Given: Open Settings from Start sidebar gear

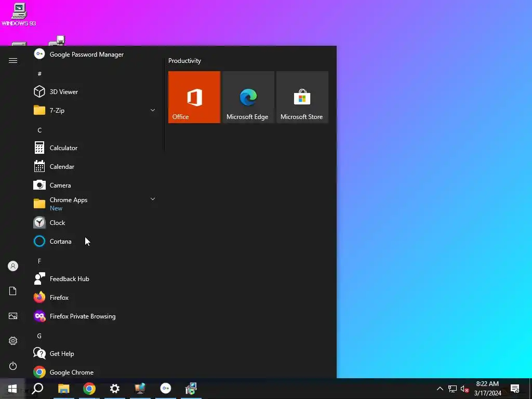Looking at the screenshot, I should [x=13, y=341].
